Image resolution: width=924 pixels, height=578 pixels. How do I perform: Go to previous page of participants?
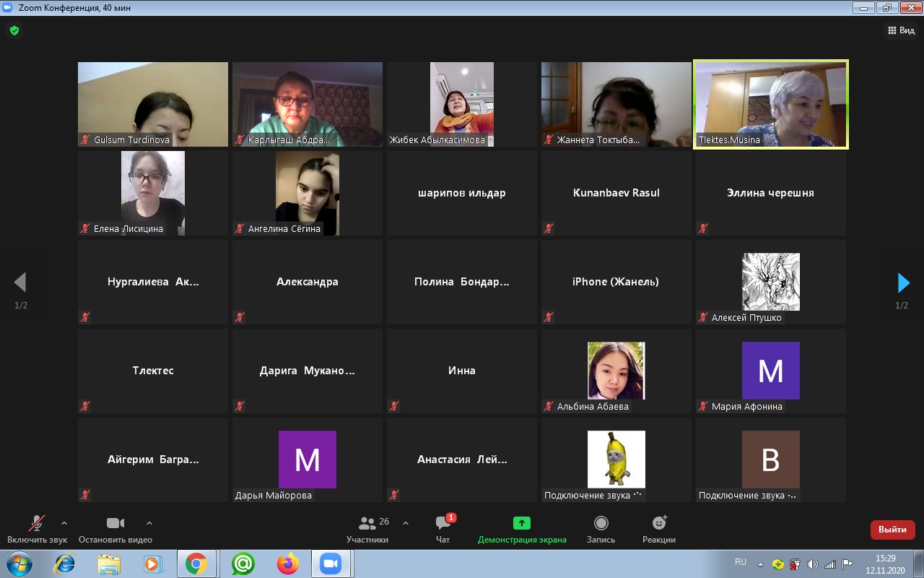(20, 282)
